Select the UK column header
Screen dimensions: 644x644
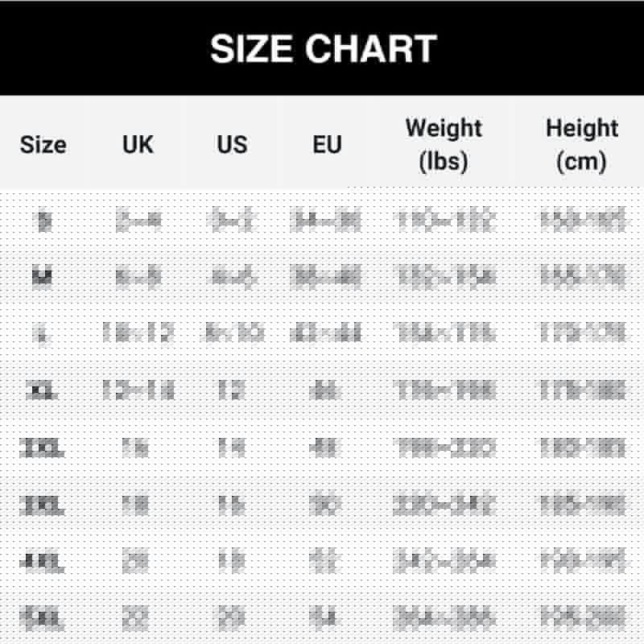coord(138,145)
